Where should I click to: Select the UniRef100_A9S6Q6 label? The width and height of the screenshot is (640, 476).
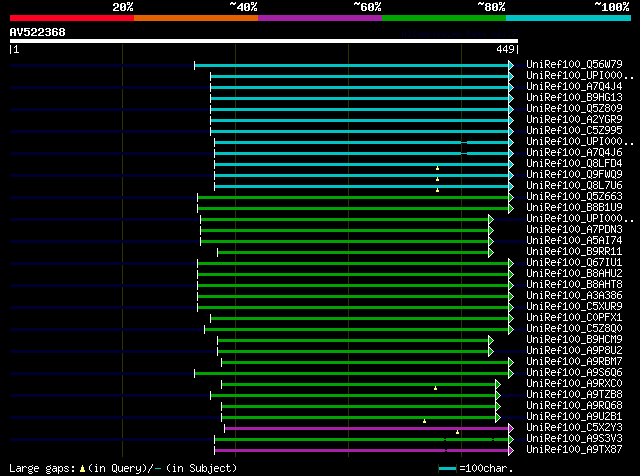pos(574,373)
